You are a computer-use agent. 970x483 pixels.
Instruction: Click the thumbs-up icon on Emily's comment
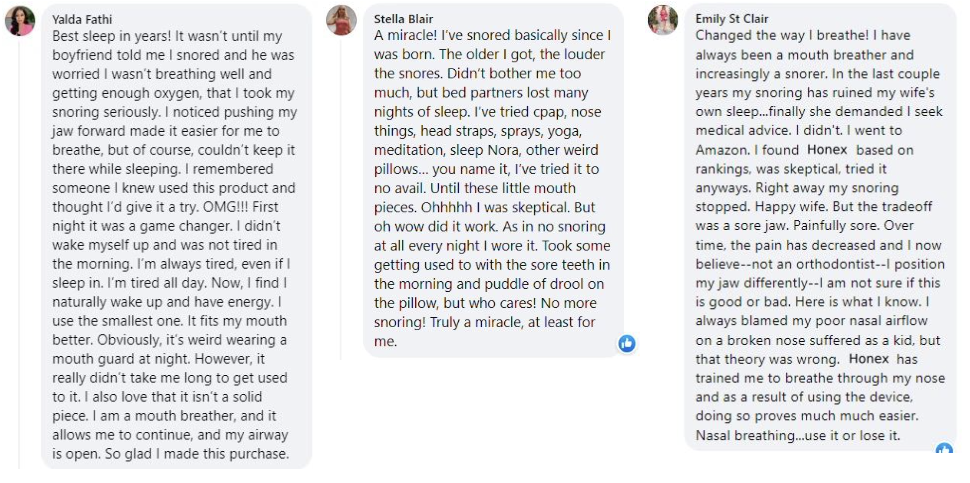943,450
